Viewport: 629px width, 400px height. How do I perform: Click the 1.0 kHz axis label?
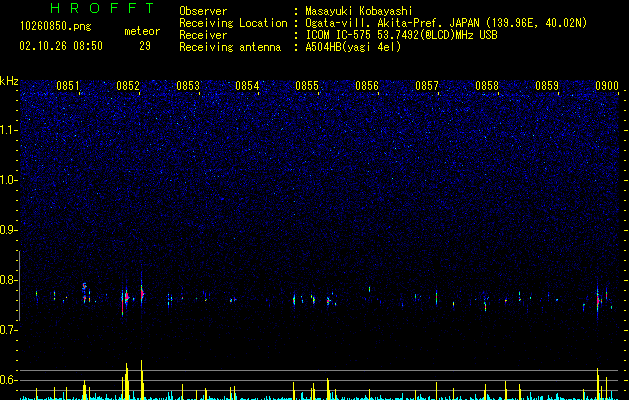click(9, 180)
